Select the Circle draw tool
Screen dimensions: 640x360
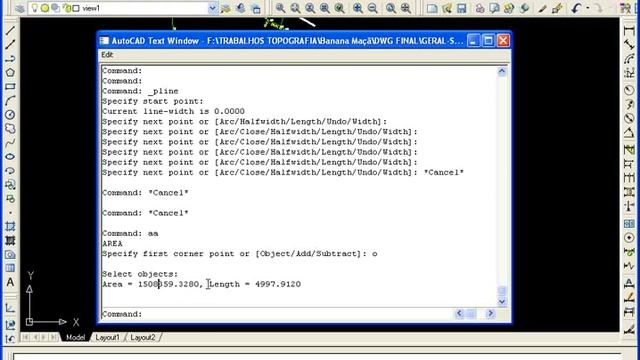(10, 115)
